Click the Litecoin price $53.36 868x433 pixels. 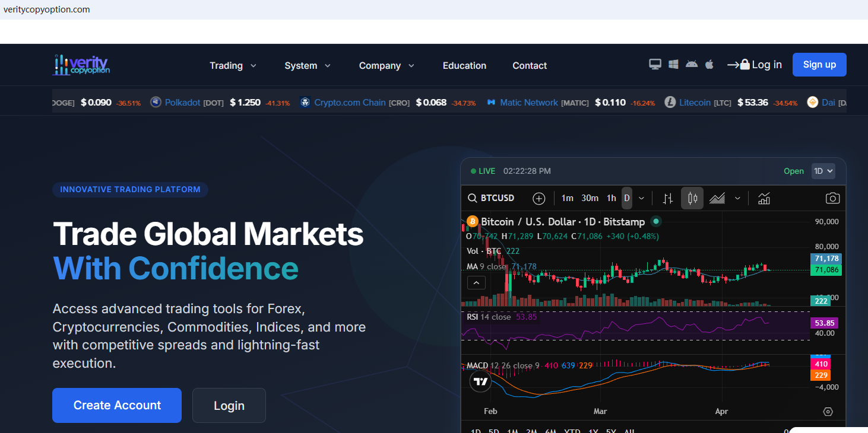tap(753, 102)
